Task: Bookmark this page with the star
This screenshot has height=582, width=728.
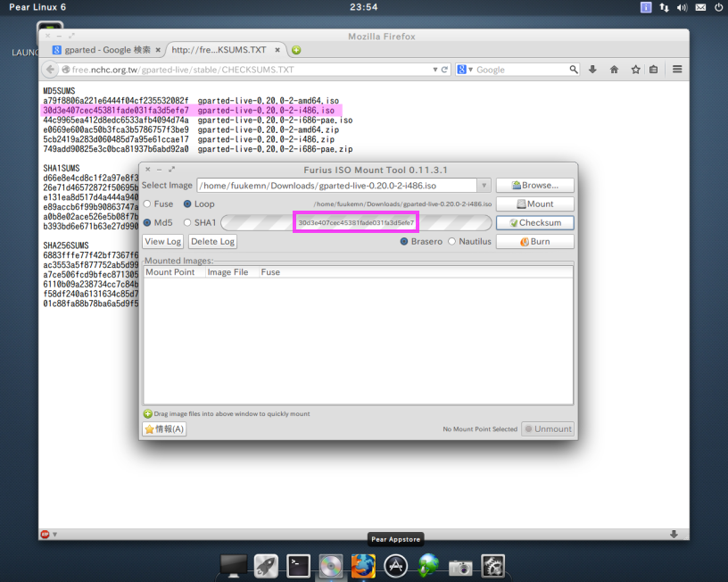Action: click(x=635, y=70)
